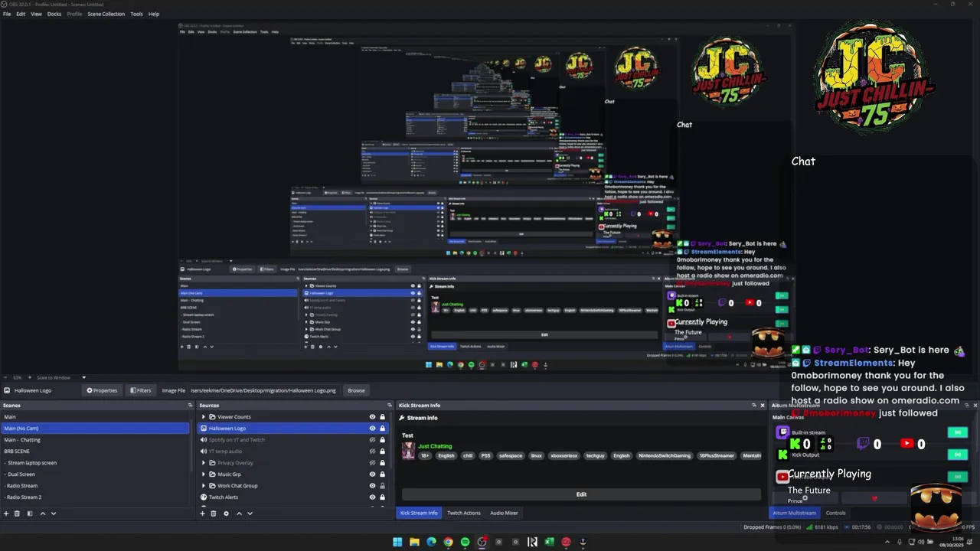
Task: Move scene up with arrow icon
Action: pos(42,514)
